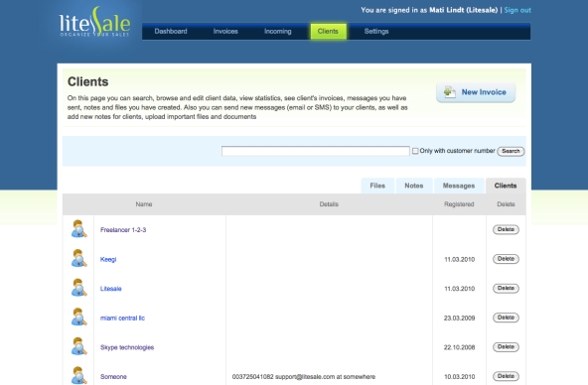This screenshot has height=385, width=588.
Task: Toggle the Only with customer number checkbox
Action: point(415,151)
